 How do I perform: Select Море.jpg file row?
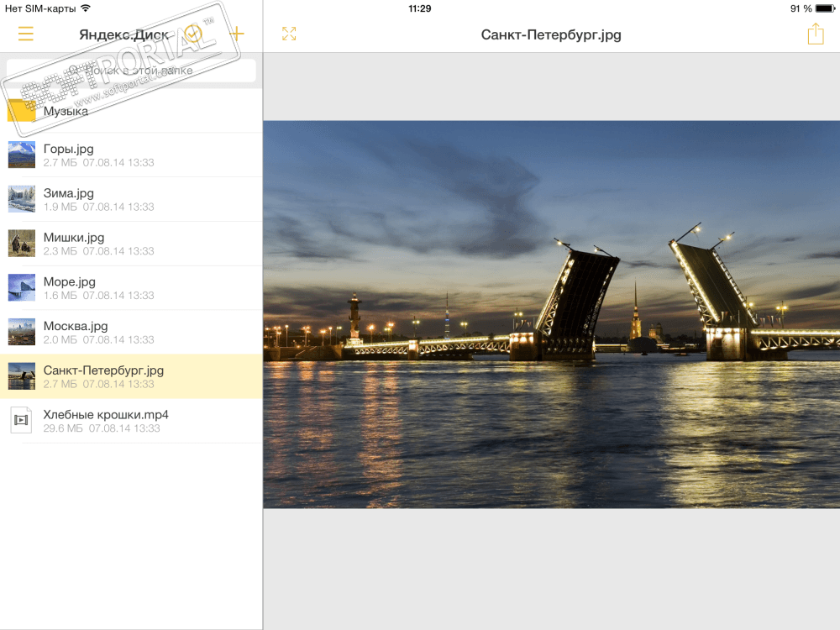131,287
